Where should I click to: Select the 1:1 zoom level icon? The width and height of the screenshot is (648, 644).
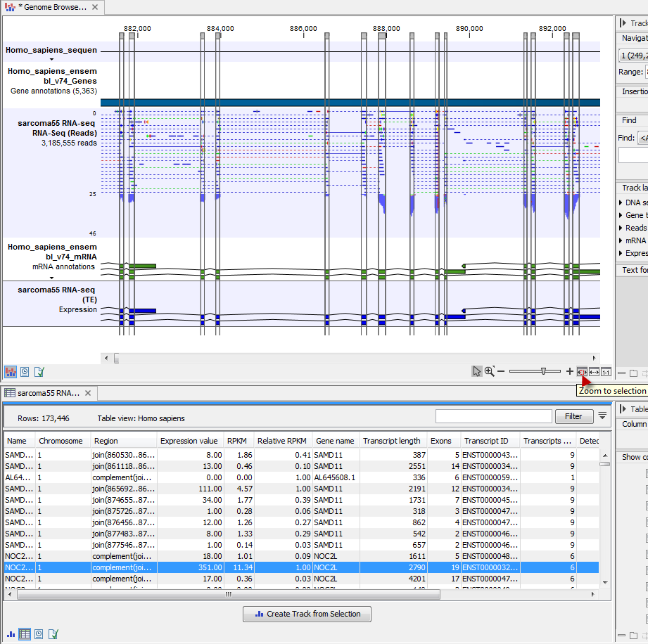[x=606, y=372]
